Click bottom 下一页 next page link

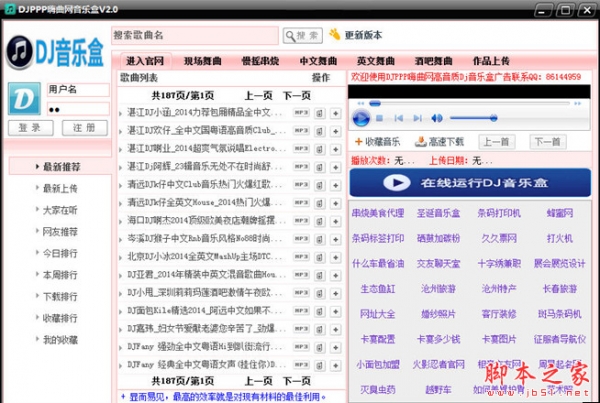pos(297,381)
